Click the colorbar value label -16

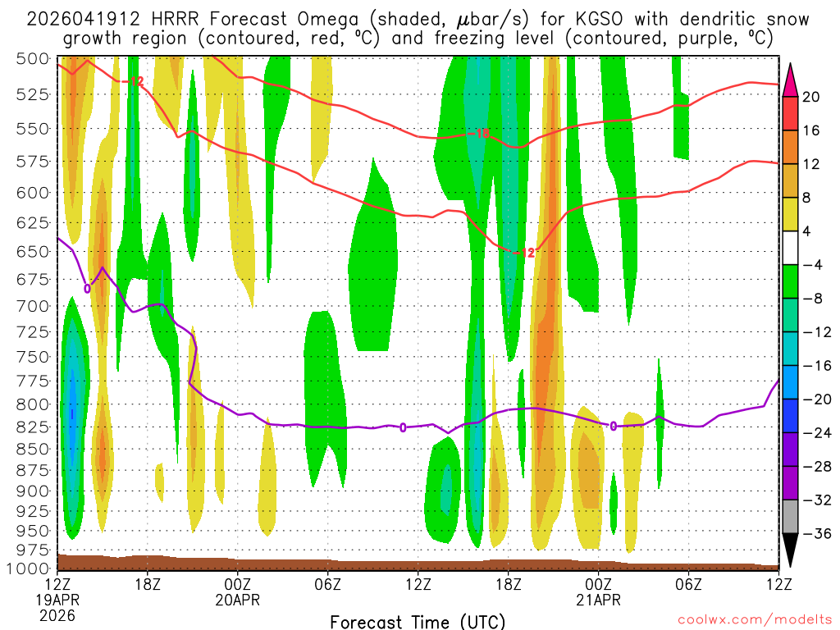click(817, 366)
